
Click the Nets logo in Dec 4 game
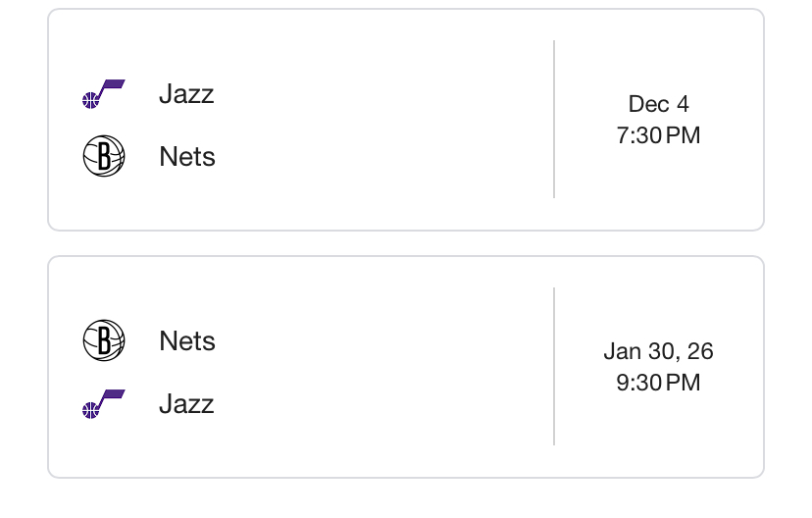point(103,157)
